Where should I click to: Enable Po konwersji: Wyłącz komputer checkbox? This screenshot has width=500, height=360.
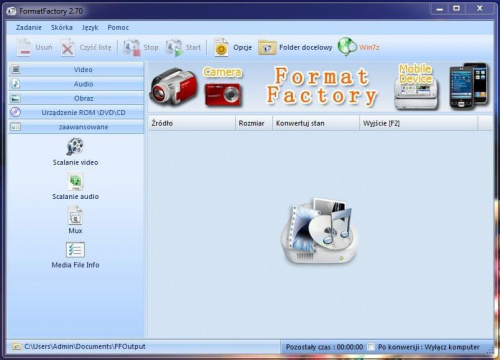click(x=371, y=347)
